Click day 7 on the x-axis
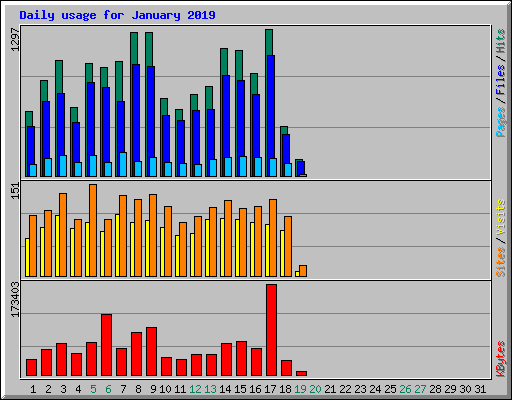512x400 pixels. click(x=123, y=389)
